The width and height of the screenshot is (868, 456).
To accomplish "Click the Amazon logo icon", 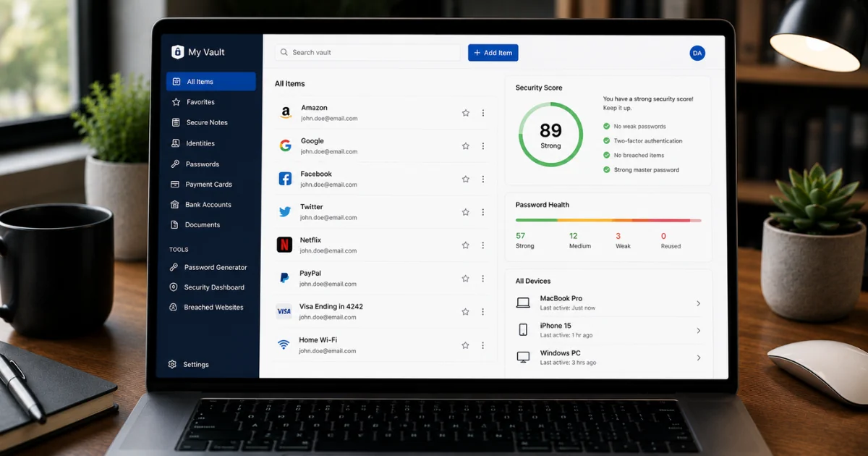I will tap(286, 113).
